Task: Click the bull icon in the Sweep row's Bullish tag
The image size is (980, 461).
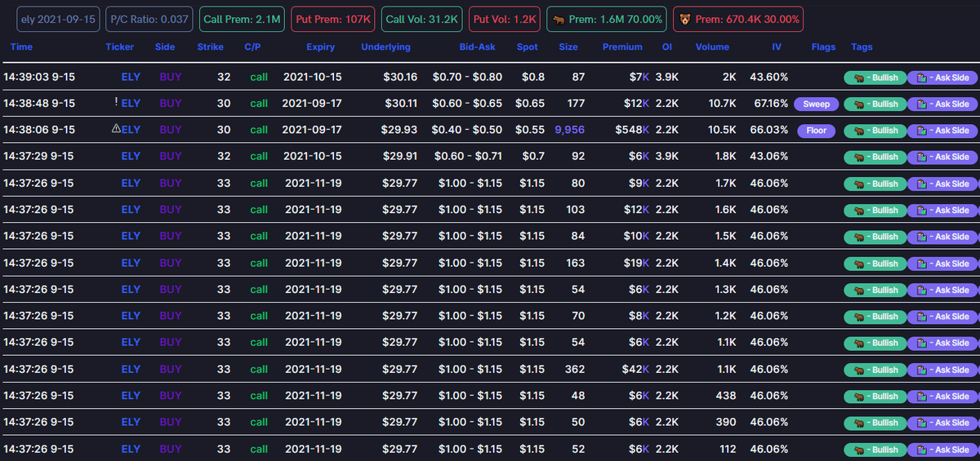Action: tap(859, 104)
